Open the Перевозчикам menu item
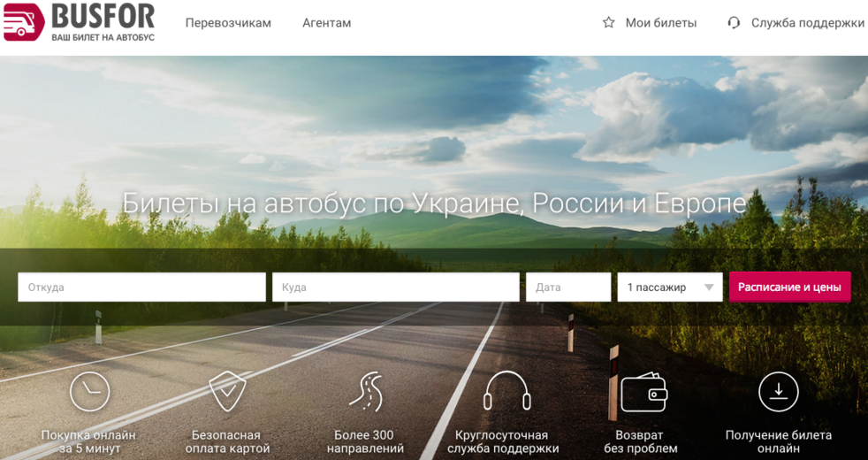The image size is (868, 460). pyautogui.click(x=228, y=23)
